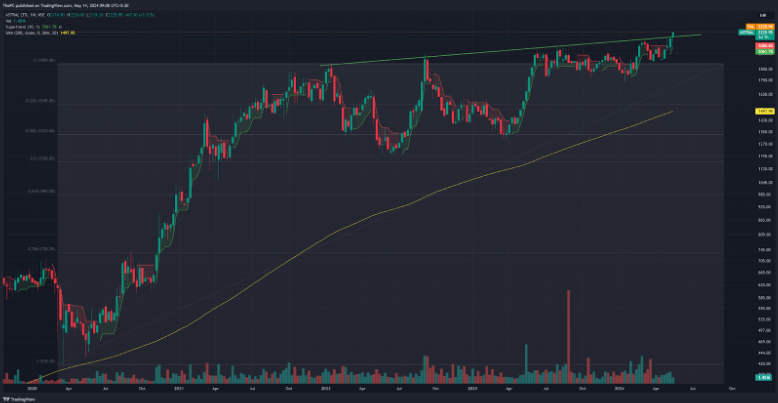Click the 2021 label on time axis

(180, 387)
